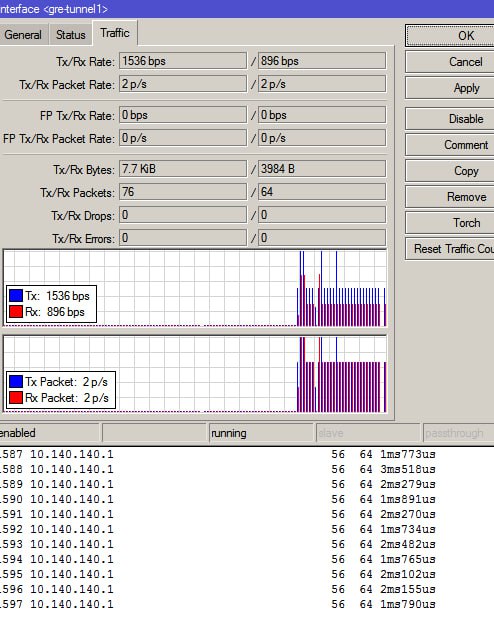Apply the interface settings
Image resolution: width=494 pixels, height=636 pixels.
click(x=450, y=88)
